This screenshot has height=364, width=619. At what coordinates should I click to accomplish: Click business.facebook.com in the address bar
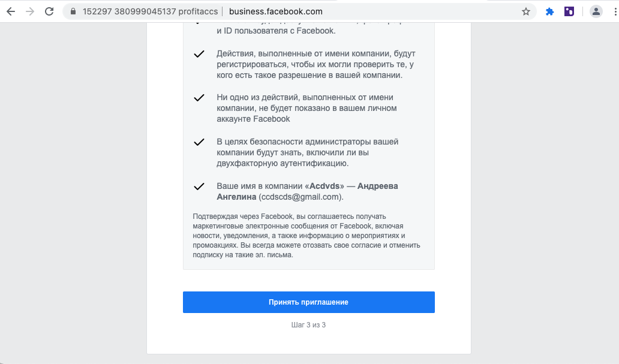point(275,11)
